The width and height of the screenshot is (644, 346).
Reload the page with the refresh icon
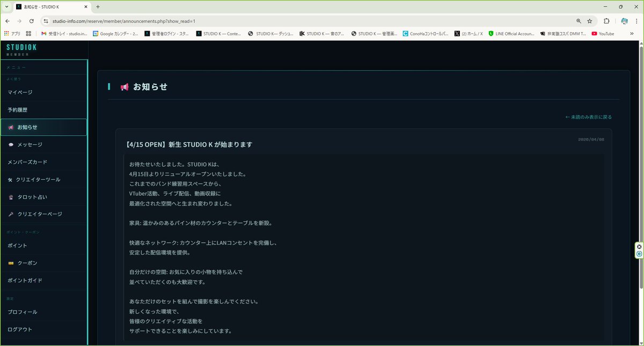click(32, 21)
